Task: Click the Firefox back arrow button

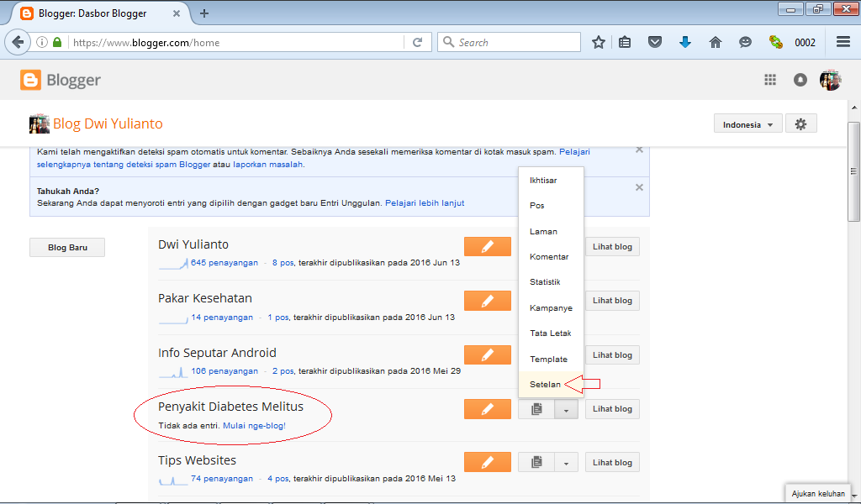Action: click(18, 42)
